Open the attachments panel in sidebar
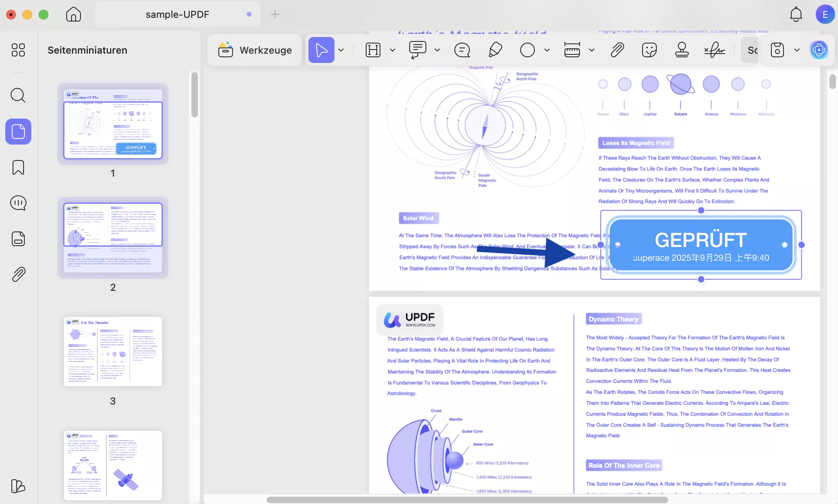The image size is (838, 504). tap(18, 275)
